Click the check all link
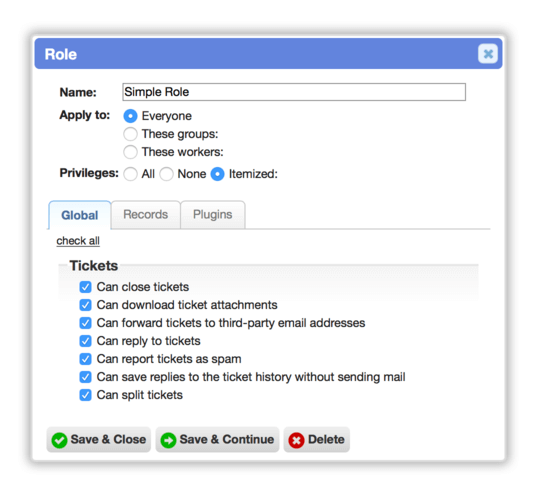 pyautogui.click(x=78, y=241)
